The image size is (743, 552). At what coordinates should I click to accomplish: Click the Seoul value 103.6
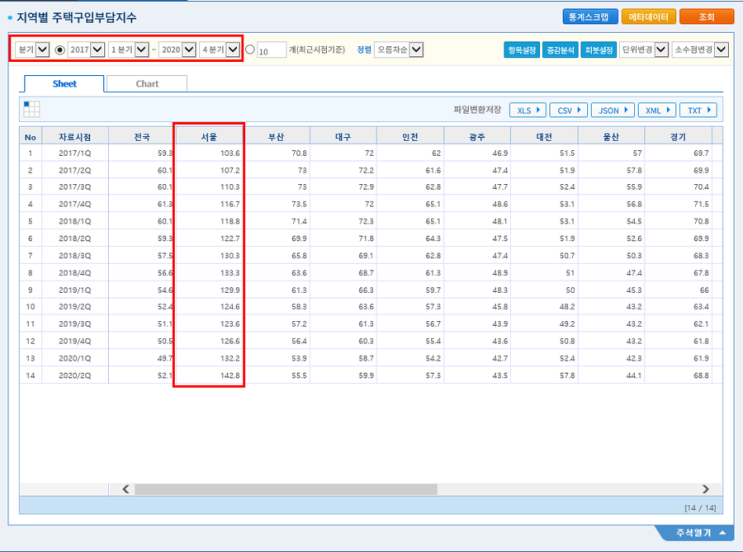coord(230,153)
